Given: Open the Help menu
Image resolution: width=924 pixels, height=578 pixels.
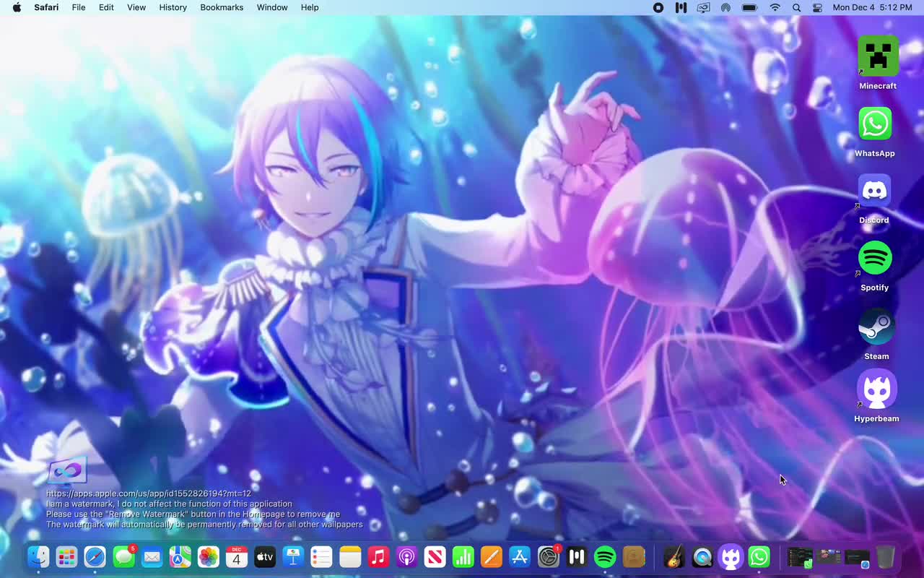Looking at the screenshot, I should [x=310, y=7].
